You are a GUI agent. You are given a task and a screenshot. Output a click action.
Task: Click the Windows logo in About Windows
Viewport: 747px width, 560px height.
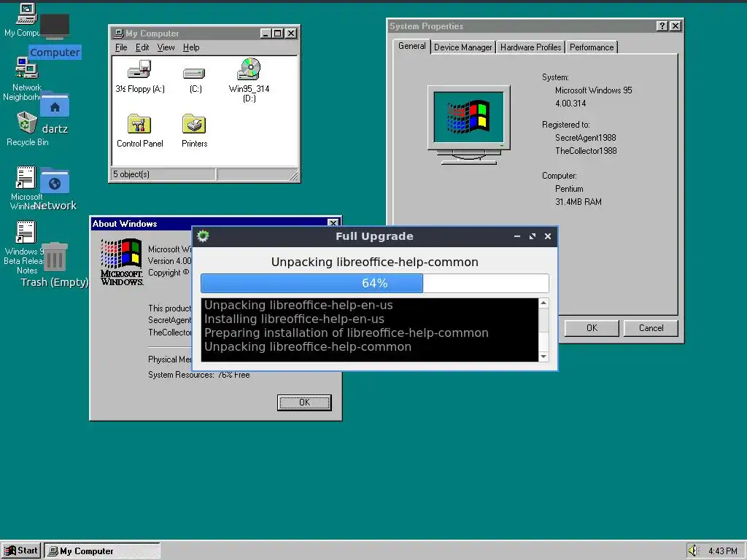point(122,262)
